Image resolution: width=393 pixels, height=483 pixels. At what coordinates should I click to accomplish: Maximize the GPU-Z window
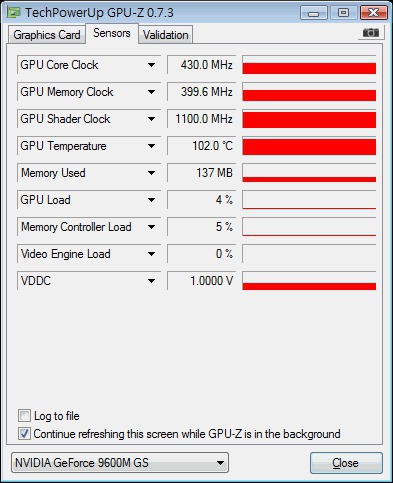[x=343, y=13]
